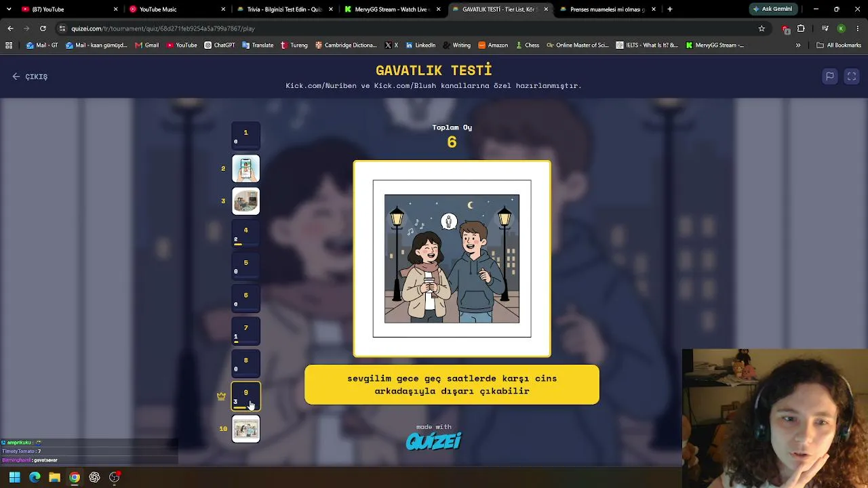This screenshot has width=868, height=488.
Task: Open the X bookmark
Action: point(391,45)
